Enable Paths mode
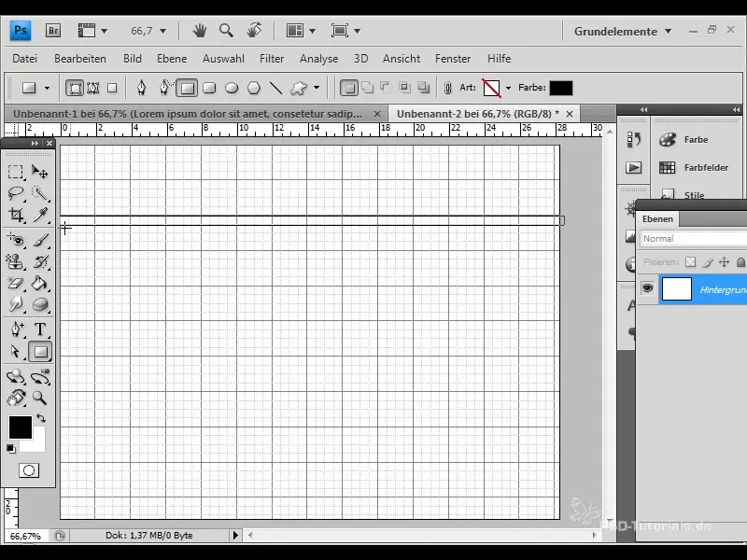Screen dimensions: 747x560 point(93,88)
